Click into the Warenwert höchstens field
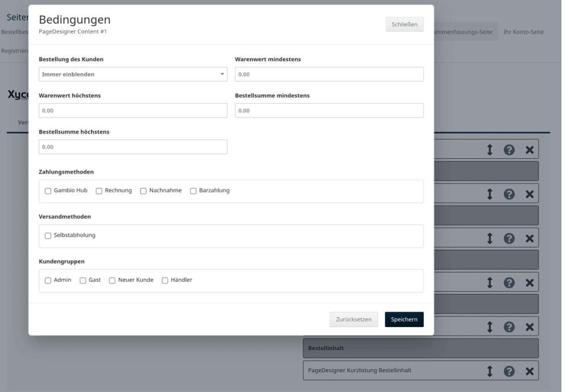The width and height of the screenshot is (569, 392). click(133, 110)
